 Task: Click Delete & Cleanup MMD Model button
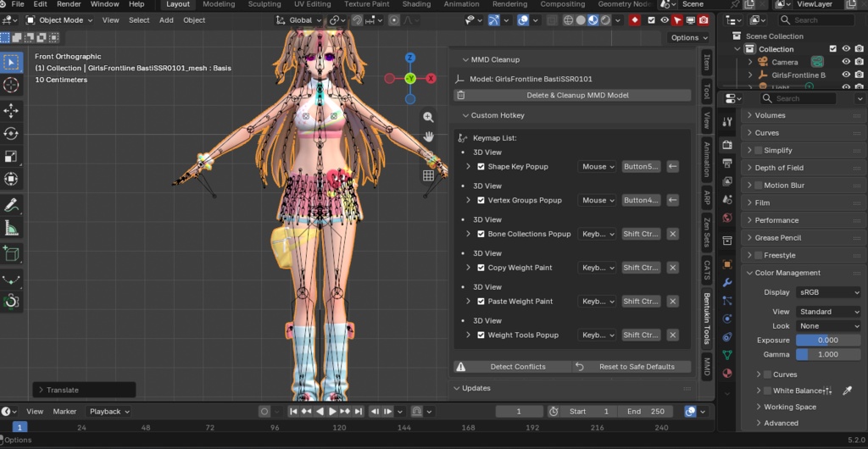click(x=572, y=95)
